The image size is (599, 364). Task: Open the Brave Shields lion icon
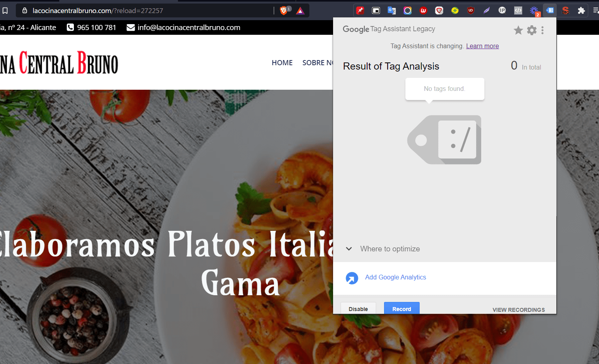[x=284, y=11]
